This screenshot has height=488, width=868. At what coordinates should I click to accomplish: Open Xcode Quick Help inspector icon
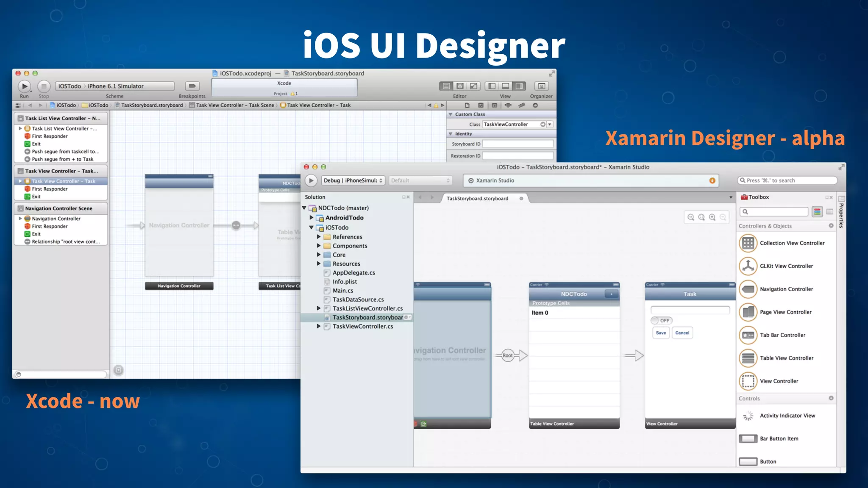point(481,105)
